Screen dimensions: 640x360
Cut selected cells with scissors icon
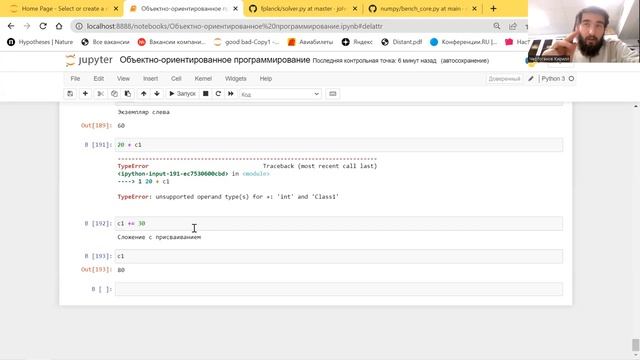(100, 94)
